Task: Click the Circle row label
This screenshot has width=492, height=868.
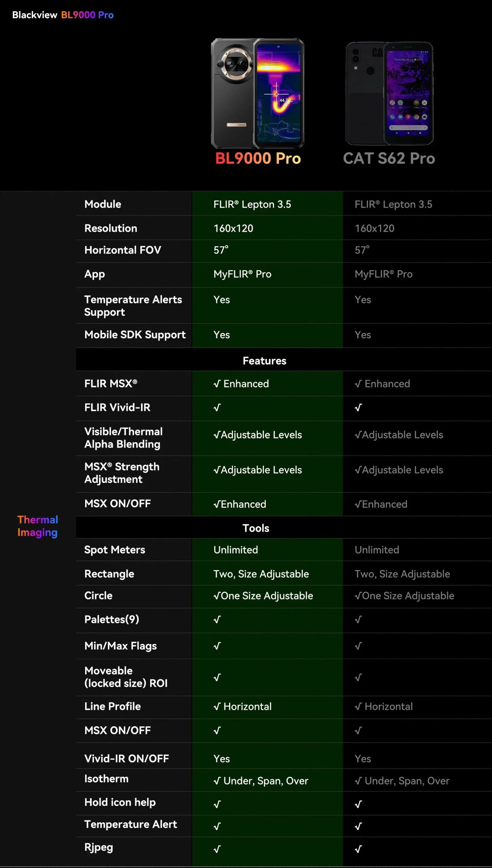Action: pyautogui.click(x=98, y=595)
